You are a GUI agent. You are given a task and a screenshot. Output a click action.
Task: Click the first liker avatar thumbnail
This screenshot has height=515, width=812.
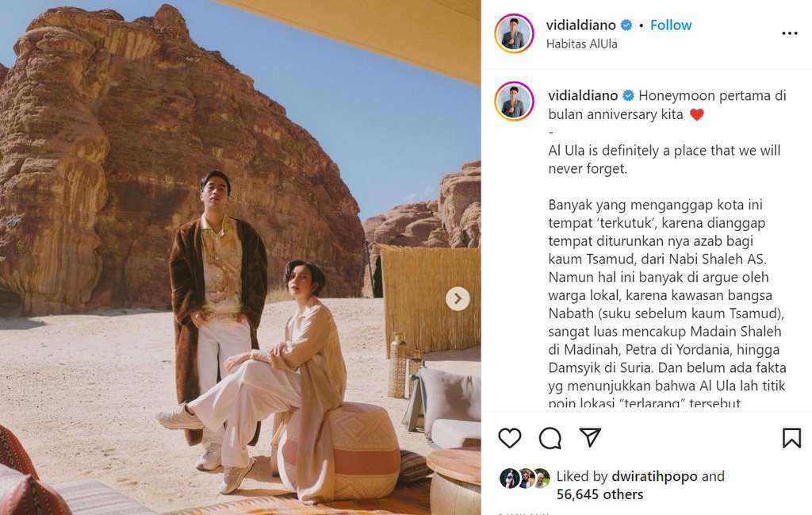click(510, 478)
